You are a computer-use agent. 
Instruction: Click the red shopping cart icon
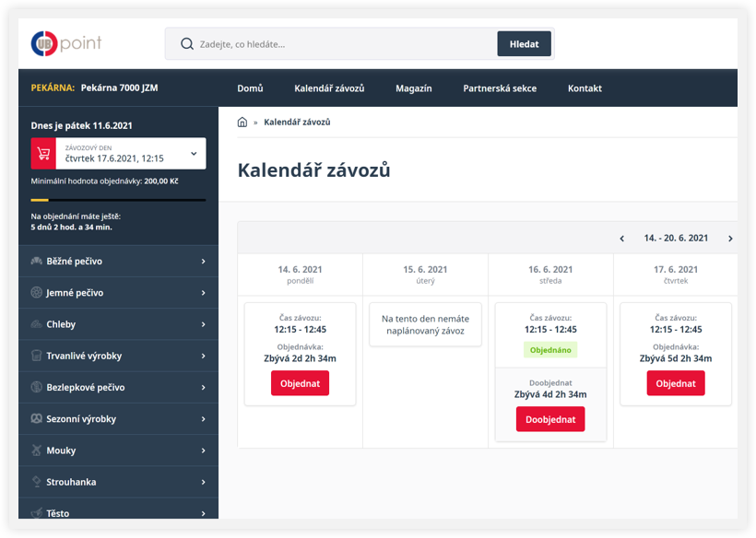(43, 154)
